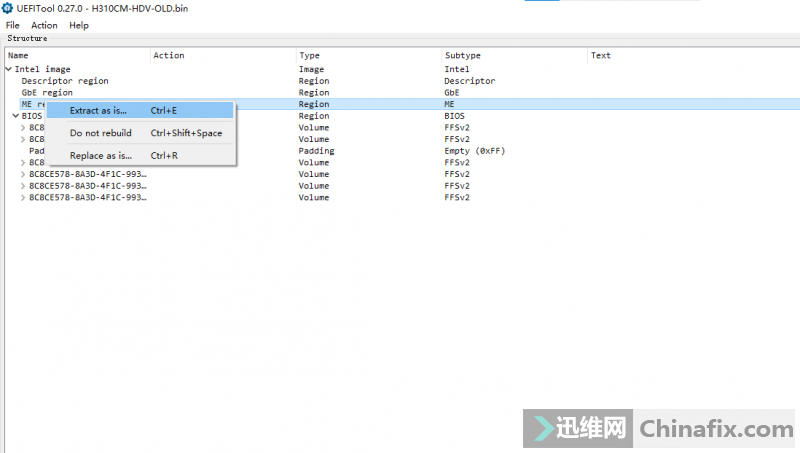
Task: Click the UEFITool gear icon in title bar
Action: [7, 8]
